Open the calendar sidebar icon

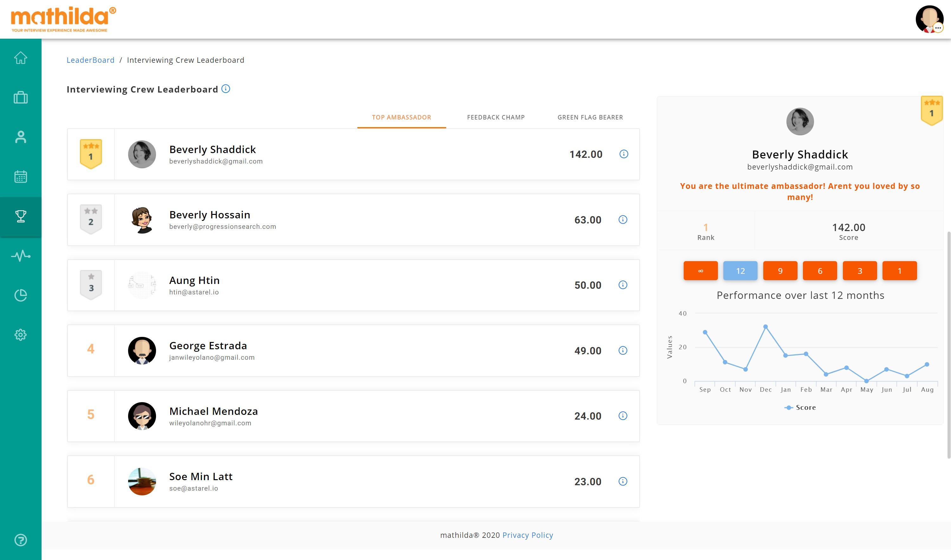(21, 177)
